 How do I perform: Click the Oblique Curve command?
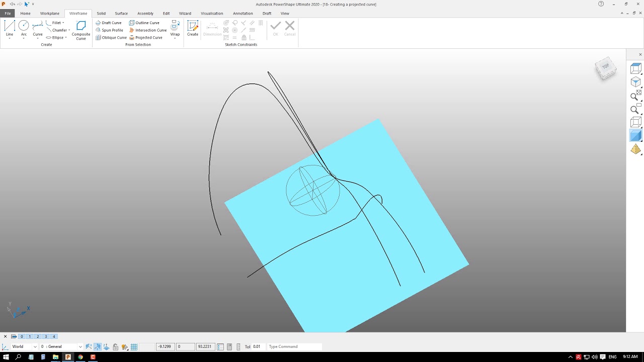pos(111,38)
